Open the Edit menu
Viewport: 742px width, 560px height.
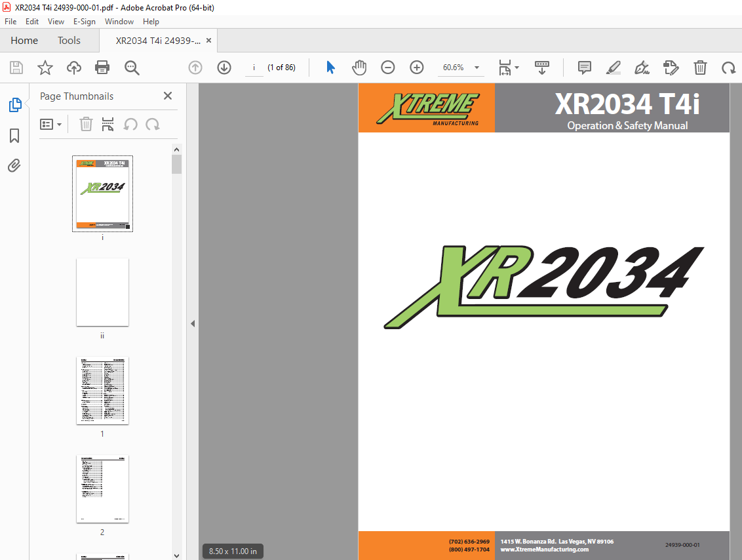[x=31, y=21]
